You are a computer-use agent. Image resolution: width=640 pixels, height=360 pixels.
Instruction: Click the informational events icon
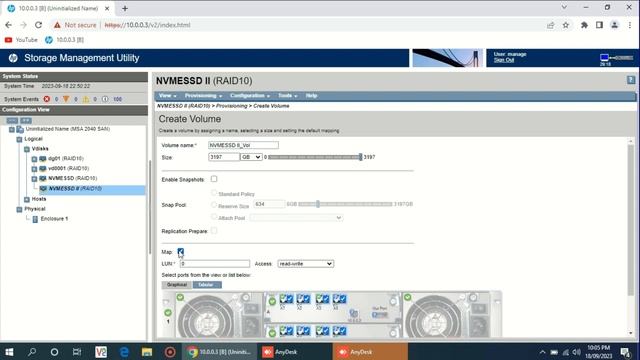tap(105, 99)
